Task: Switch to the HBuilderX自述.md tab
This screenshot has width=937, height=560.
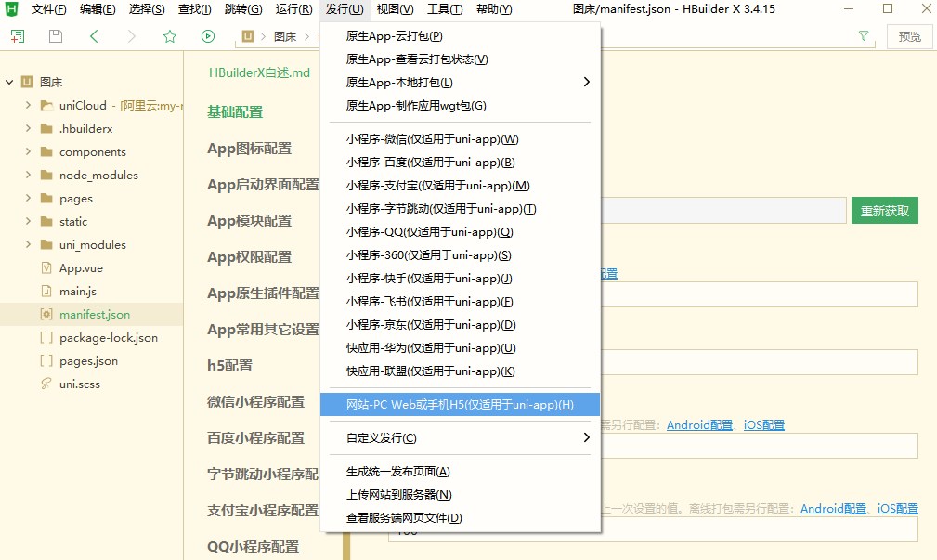Action: (x=259, y=72)
